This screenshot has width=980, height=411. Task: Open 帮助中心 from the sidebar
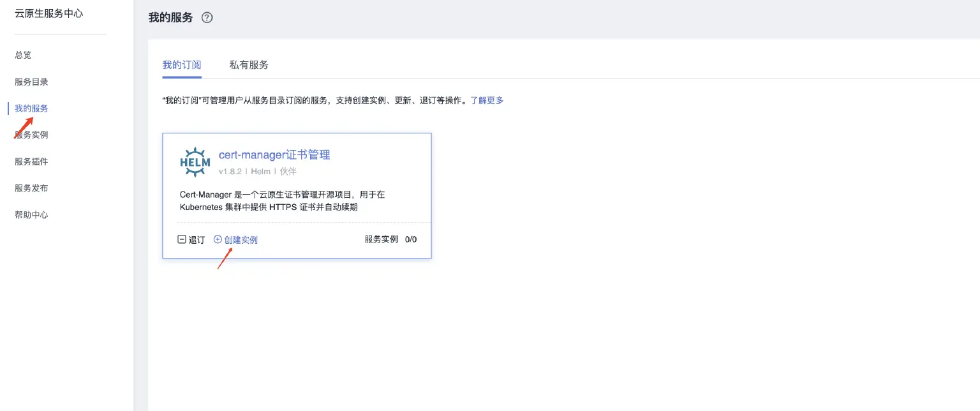(x=31, y=215)
